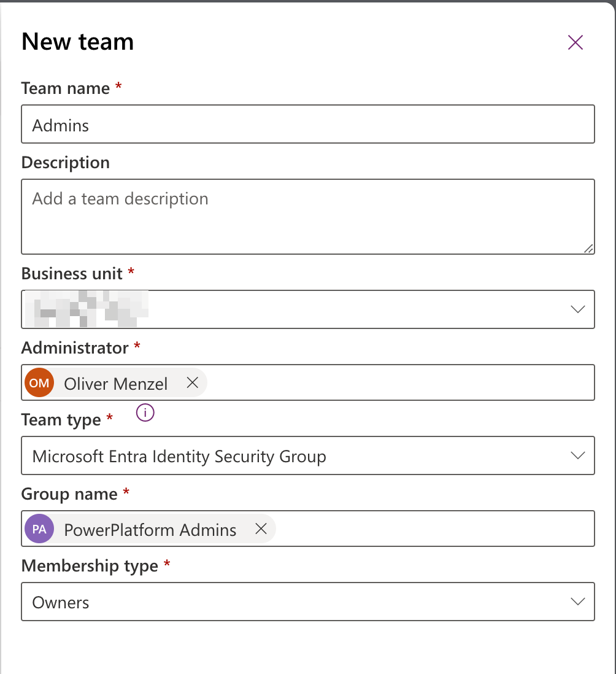The width and height of the screenshot is (616, 674).
Task: Click the New team heading
Action: (x=77, y=42)
